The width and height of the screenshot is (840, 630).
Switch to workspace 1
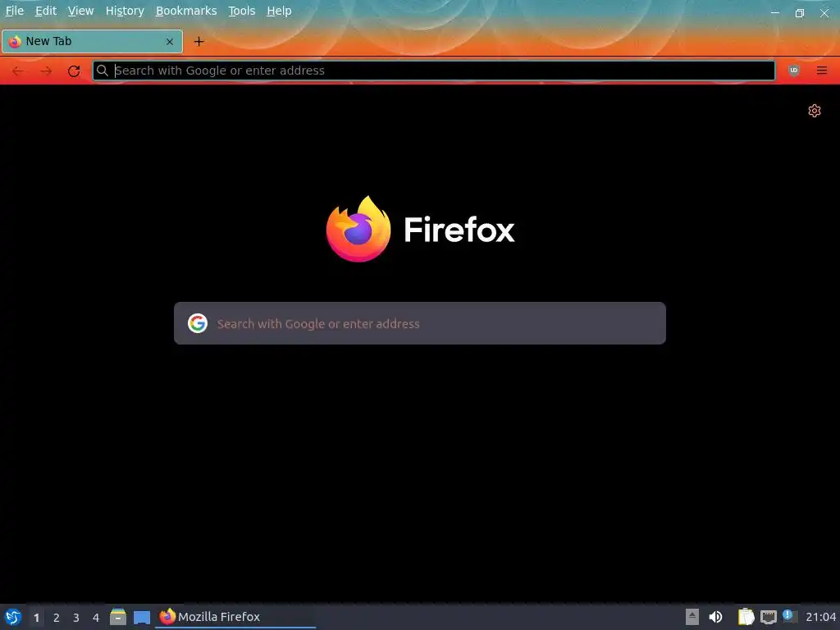coord(36,618)
